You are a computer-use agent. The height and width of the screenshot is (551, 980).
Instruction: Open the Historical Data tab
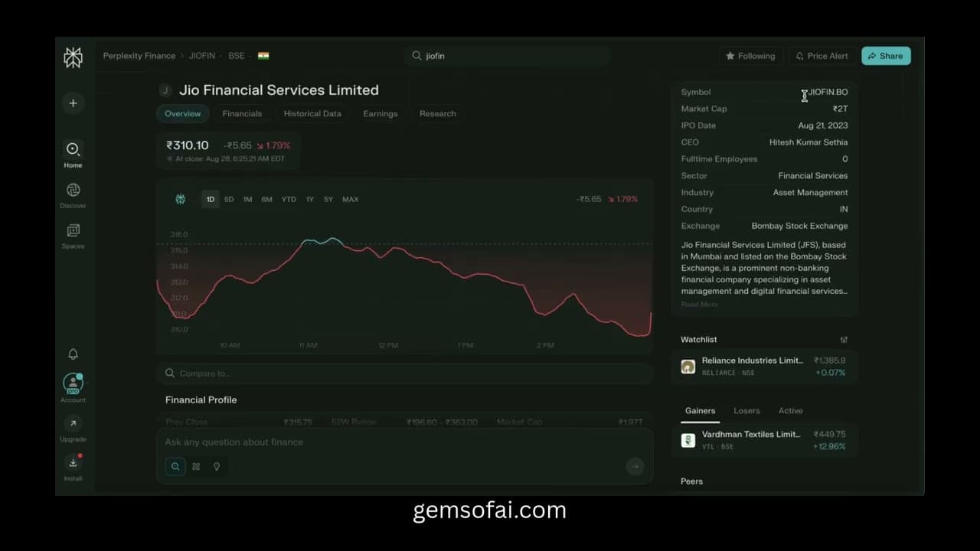pos(312,114)
